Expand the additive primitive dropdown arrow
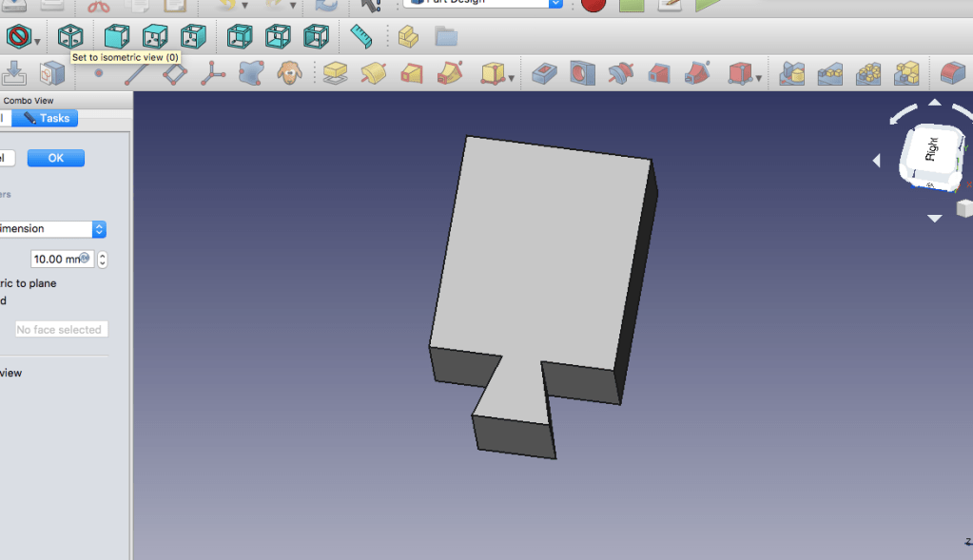The image size is (973, 560). [x=512, y=77]
